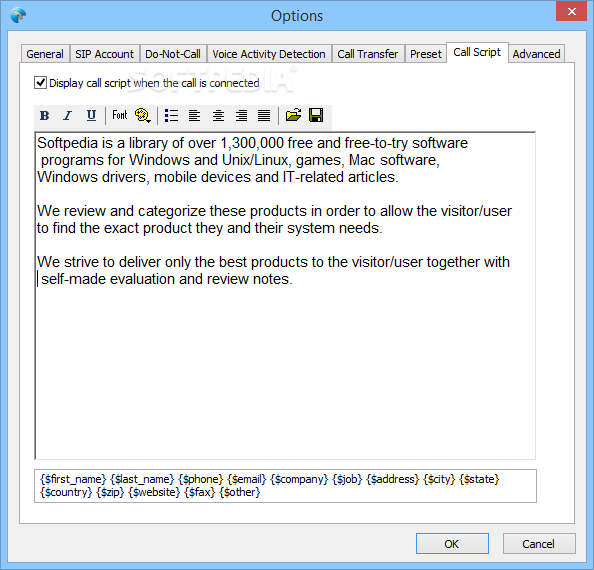Save the call script to disk
594x570 pixels.
[316, 115]
